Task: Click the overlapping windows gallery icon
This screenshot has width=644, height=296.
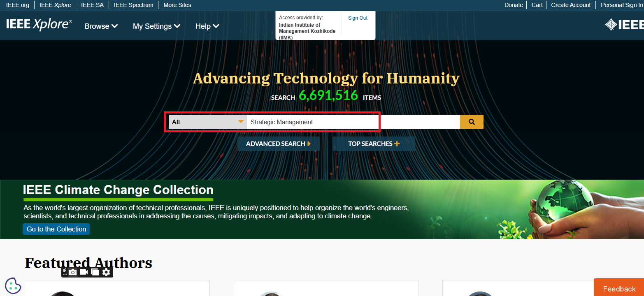Action: pos(95,272)
